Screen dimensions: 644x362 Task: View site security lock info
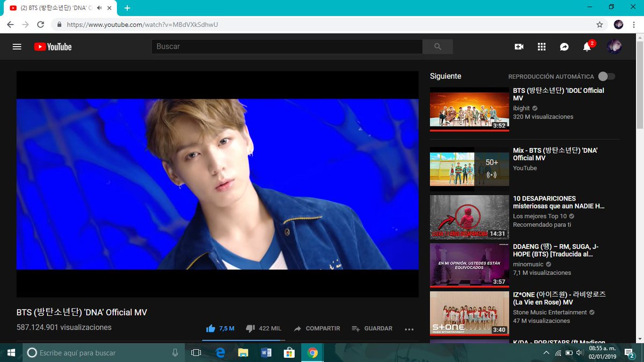coord(59,25)
